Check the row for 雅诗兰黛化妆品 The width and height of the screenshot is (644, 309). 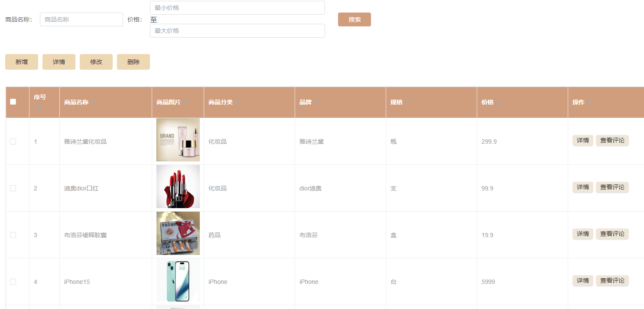point(13,142)
